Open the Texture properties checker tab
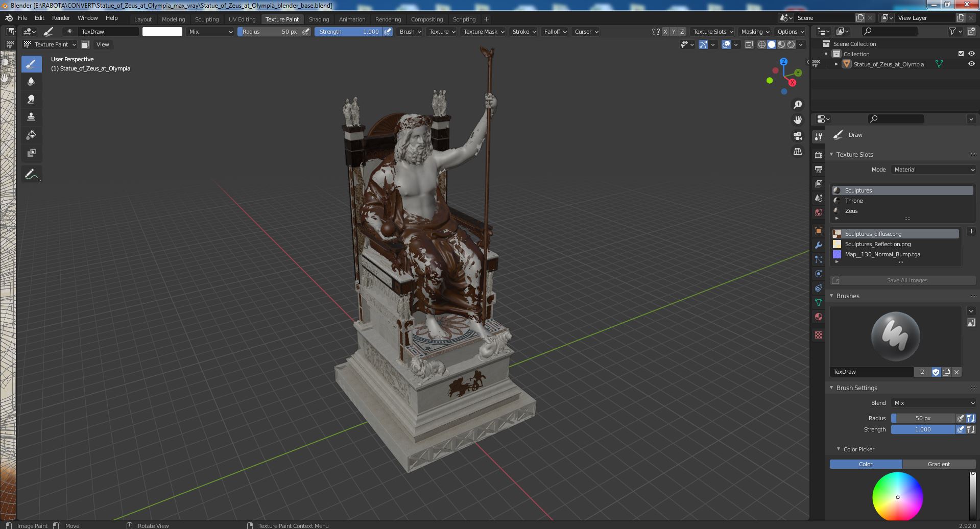The height and width of the screenshot is (529, 980). coord(819,335)
